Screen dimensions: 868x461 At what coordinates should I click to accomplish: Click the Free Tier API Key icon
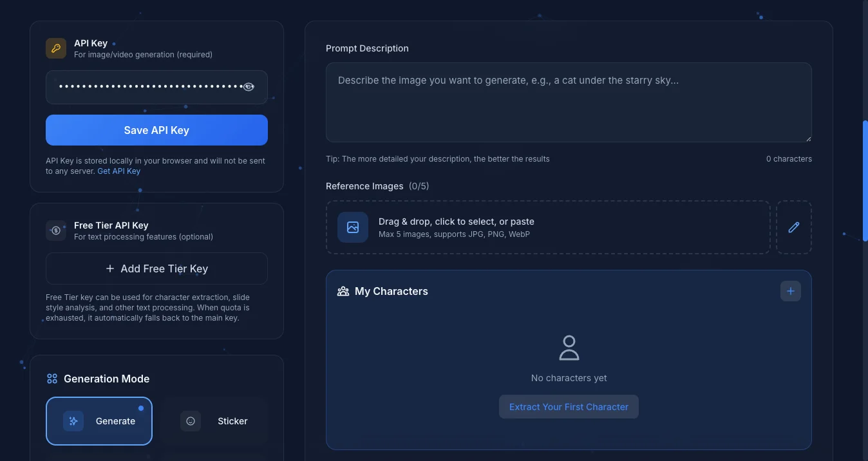click(x=55, y=230)
